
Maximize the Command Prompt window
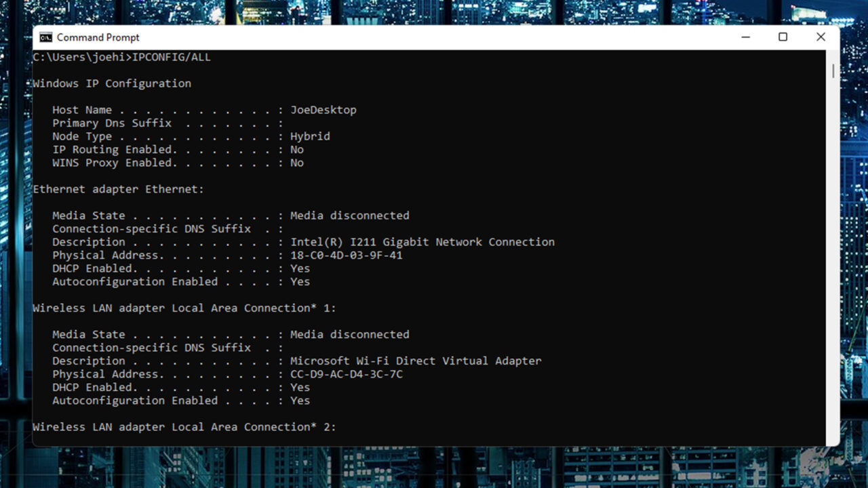pos(783,37)
